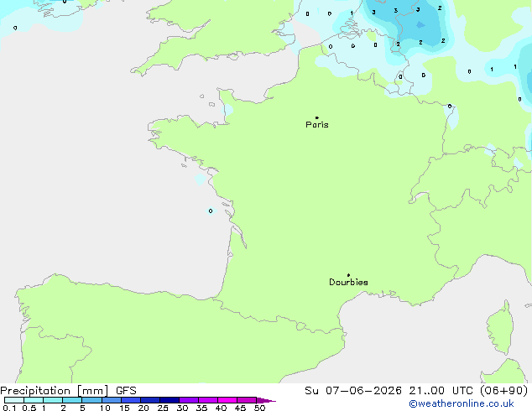This screenshot has height=411, width=532.
Task: Pick legend swatch between 1 and 2
Action: click(53, 400)
